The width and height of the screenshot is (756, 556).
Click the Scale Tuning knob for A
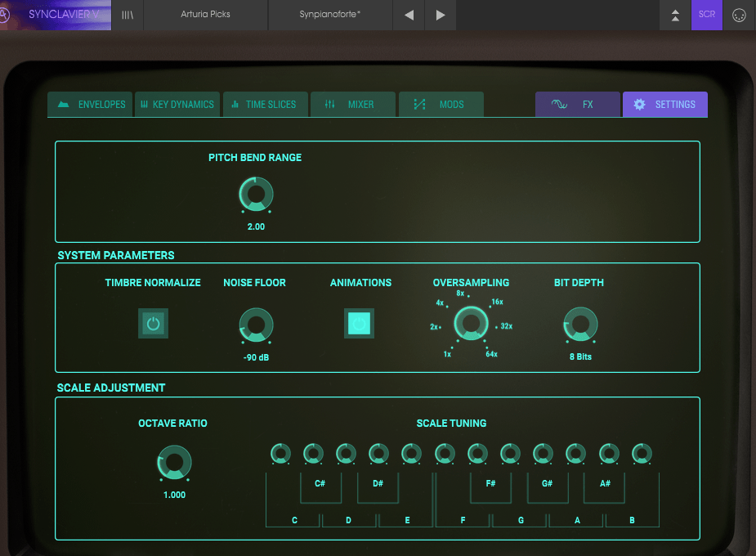click(575, 454)
